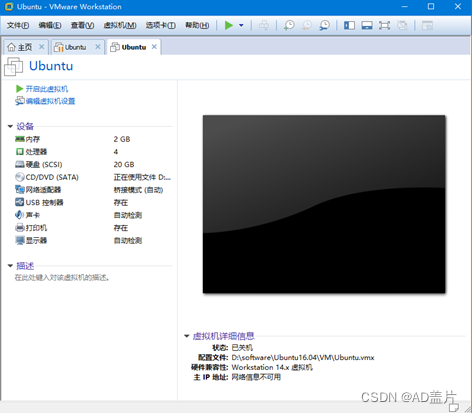
Task: Open the 编辑(E) menu
Action: pos(50,25)
